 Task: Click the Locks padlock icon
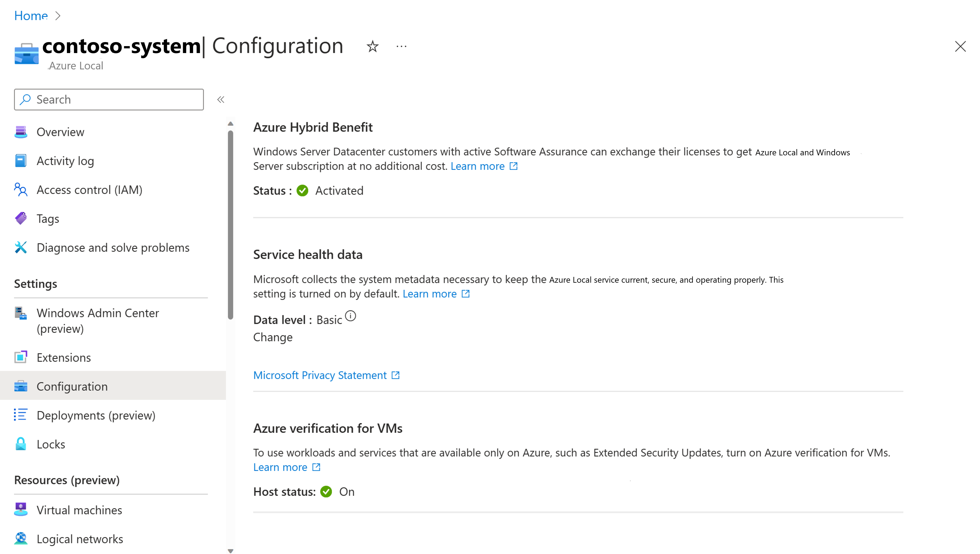coord(21,444)
